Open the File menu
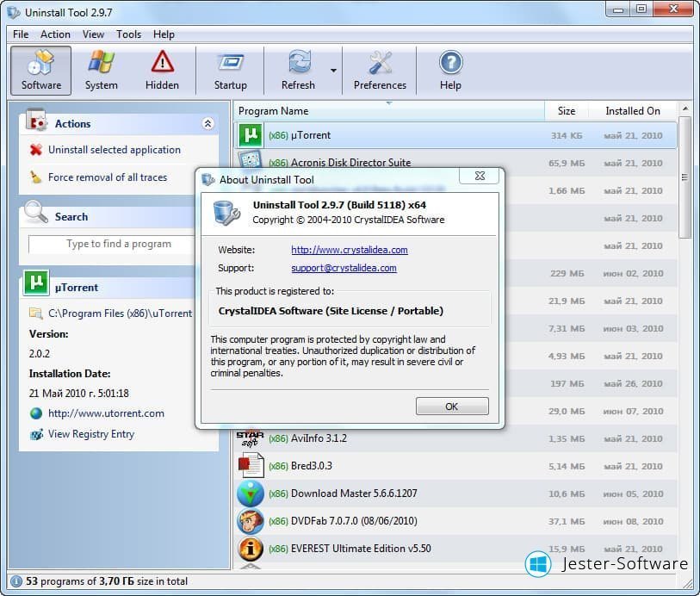The height and width of the screenshot is (596, 700). [x=21, y=34]
